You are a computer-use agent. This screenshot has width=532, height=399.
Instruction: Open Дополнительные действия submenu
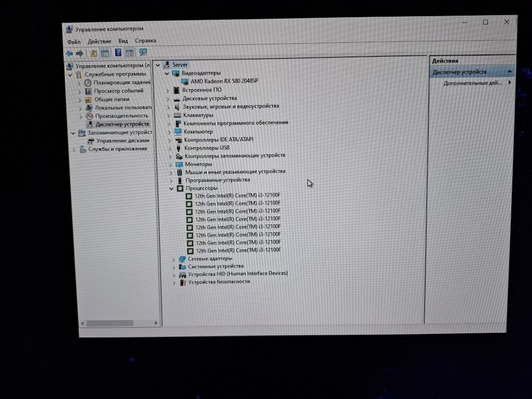[472, 83]
